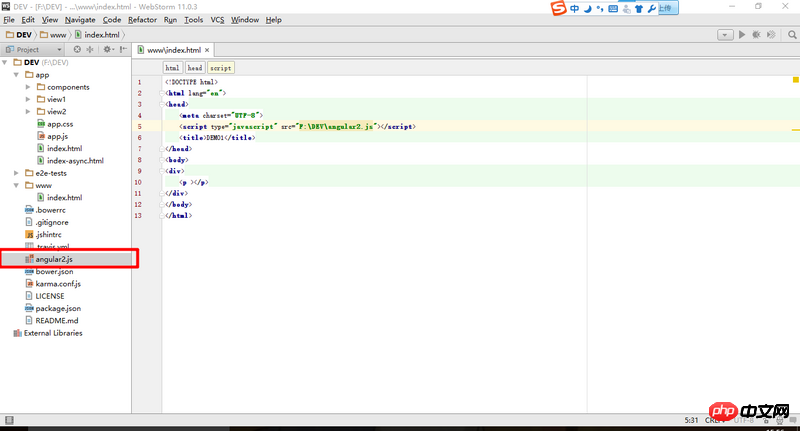The image size is (800, 431).
Task: Click the Sogou user account icon
Action: click(x=626, y=9)
